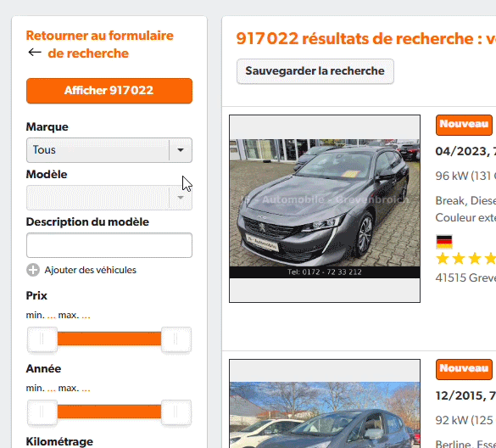The width and height of the screenshot is (496, 448).
Task: Click the plus icon for Ajouter des véhicules
Action: 33,270
